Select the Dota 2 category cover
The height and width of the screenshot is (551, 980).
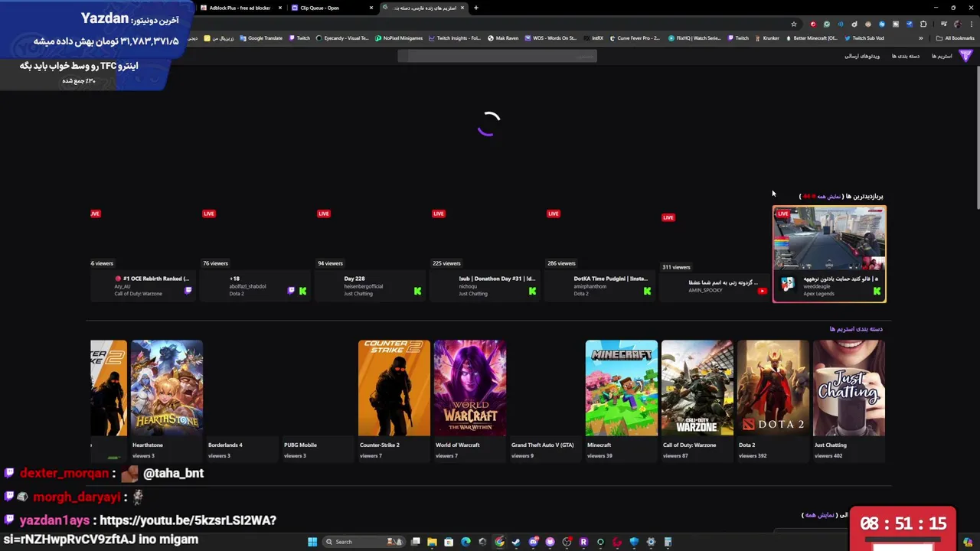point(773,388)
